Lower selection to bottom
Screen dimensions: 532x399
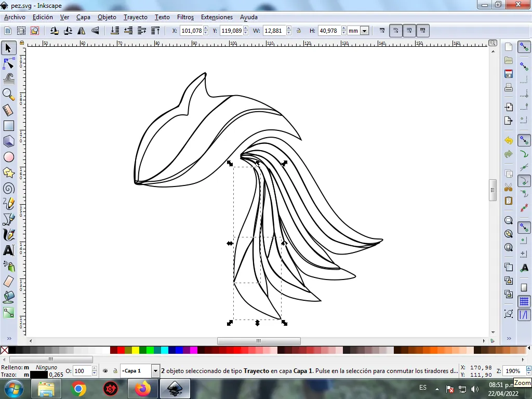click(x=115, y=31)
